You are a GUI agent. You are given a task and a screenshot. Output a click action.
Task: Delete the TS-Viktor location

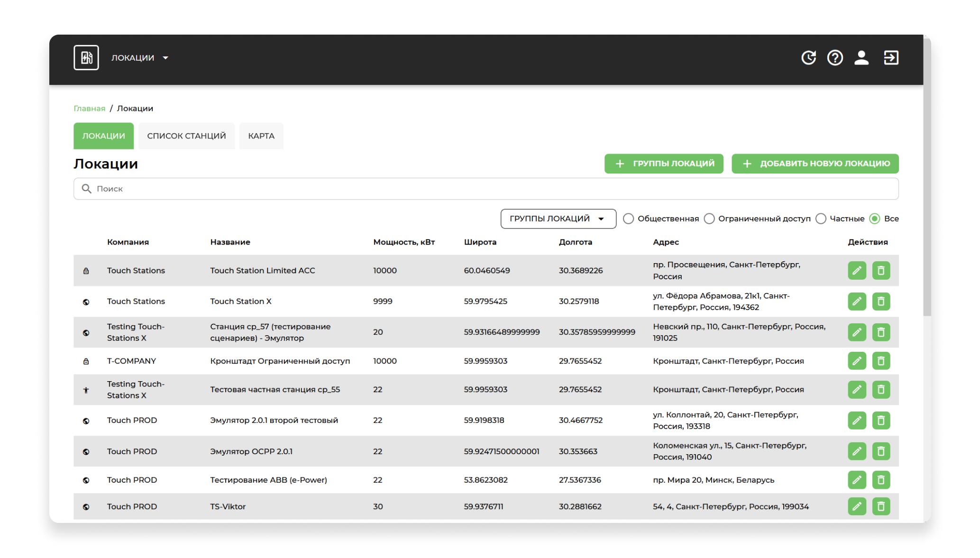click(x=881, y=507)
